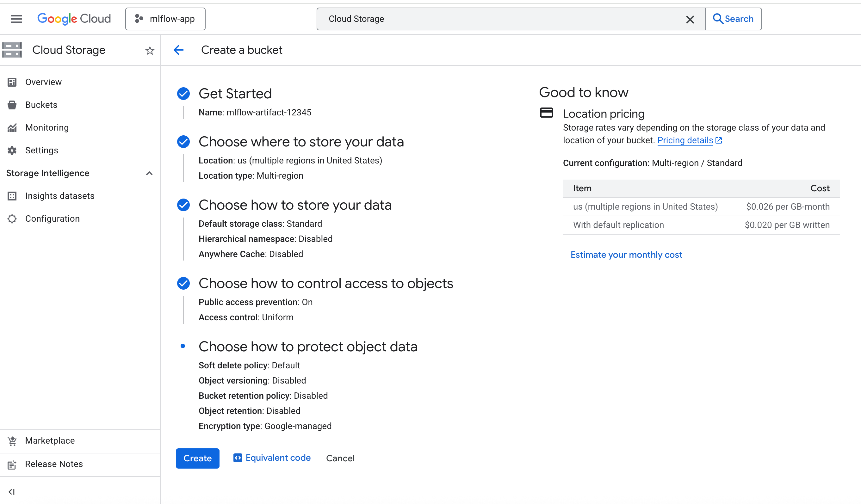Clear the search box with the X icon
861x504 pixels.
(x=690, y=20)
